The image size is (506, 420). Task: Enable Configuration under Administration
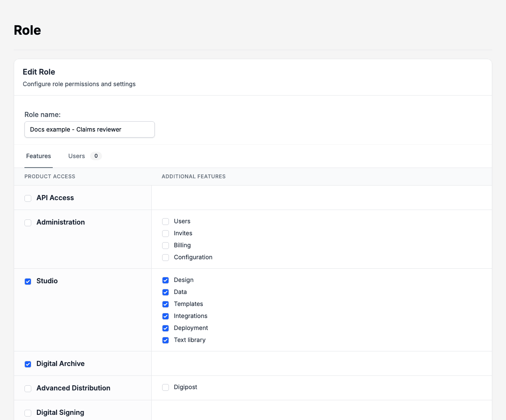tap(165, 257)
